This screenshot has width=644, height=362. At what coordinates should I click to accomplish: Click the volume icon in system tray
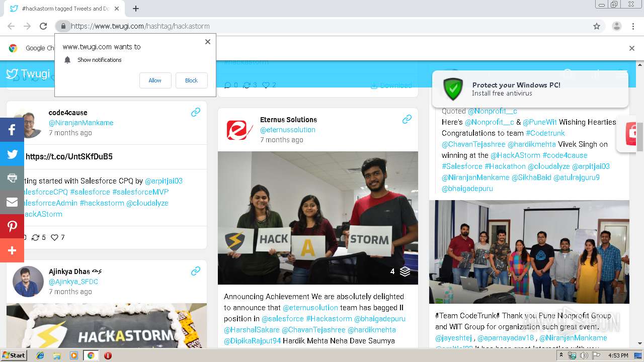pos(584,355)
